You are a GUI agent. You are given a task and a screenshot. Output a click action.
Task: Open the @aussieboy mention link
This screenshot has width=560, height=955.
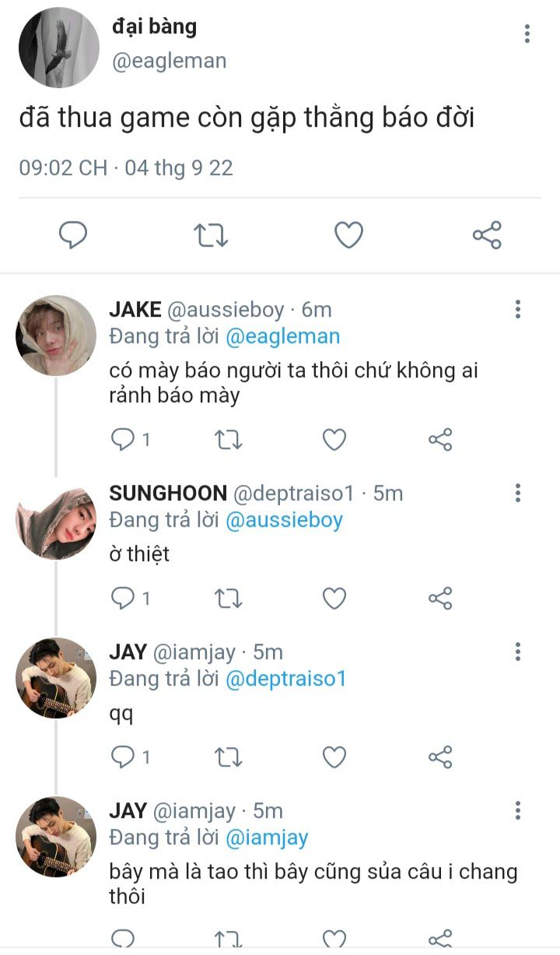click(x=284, y=520)
